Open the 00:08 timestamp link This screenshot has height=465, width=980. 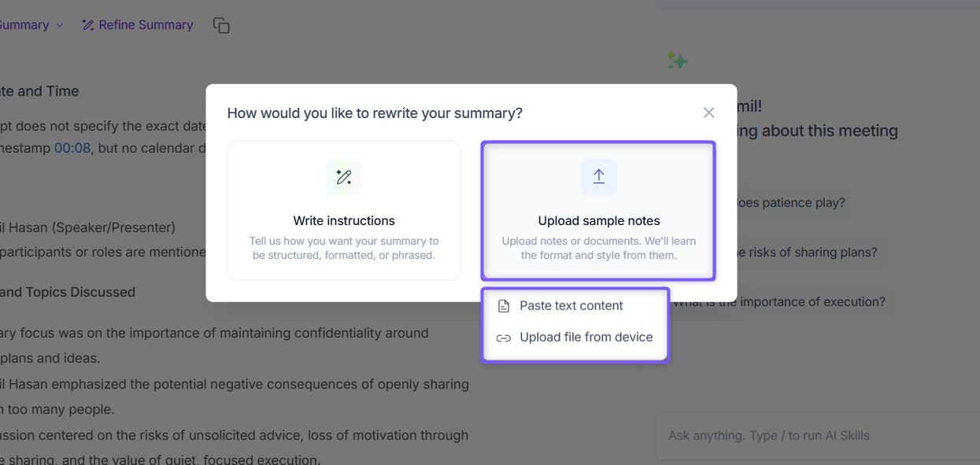(72, 147)
